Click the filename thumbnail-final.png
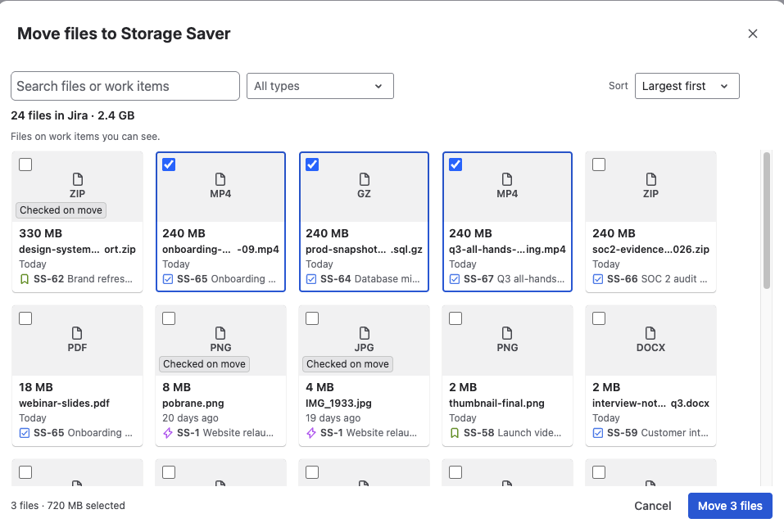Screen dimensions: 784x532 (496, 404)
